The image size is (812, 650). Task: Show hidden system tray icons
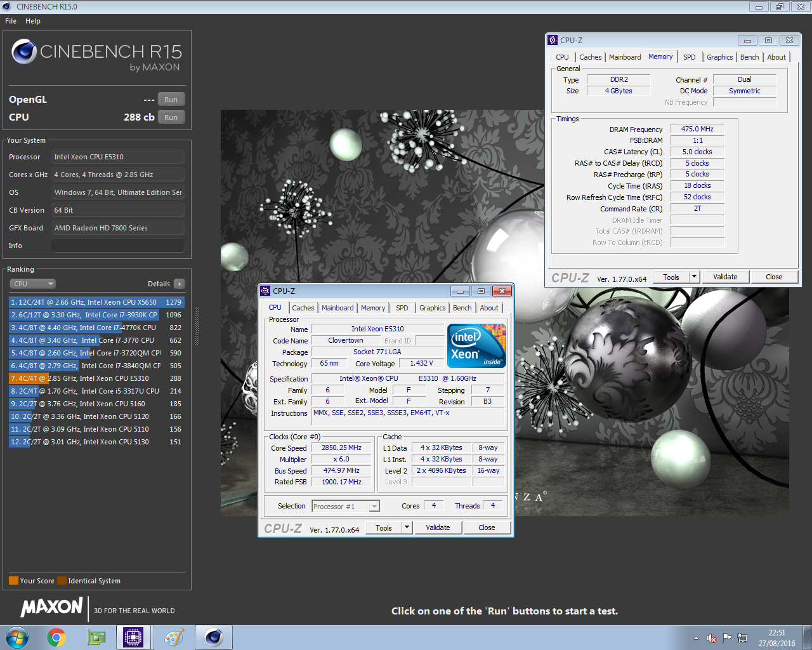pos(696,638)
